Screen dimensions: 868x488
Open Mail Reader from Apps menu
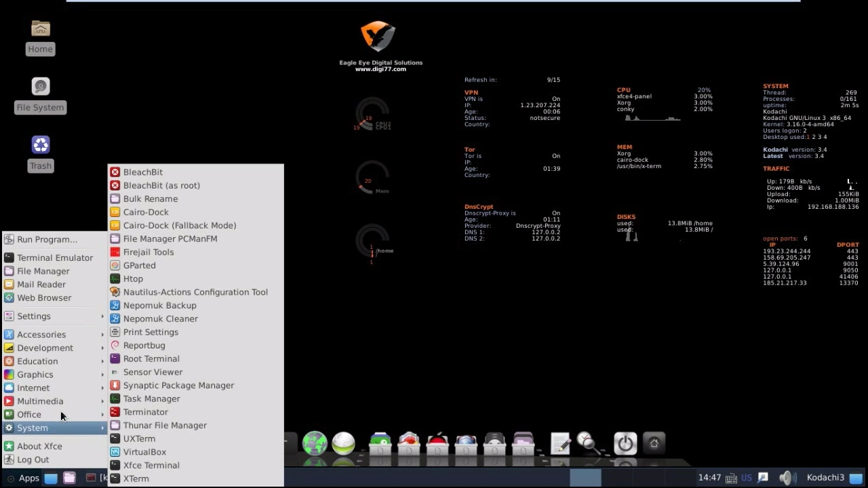(55, 285)
